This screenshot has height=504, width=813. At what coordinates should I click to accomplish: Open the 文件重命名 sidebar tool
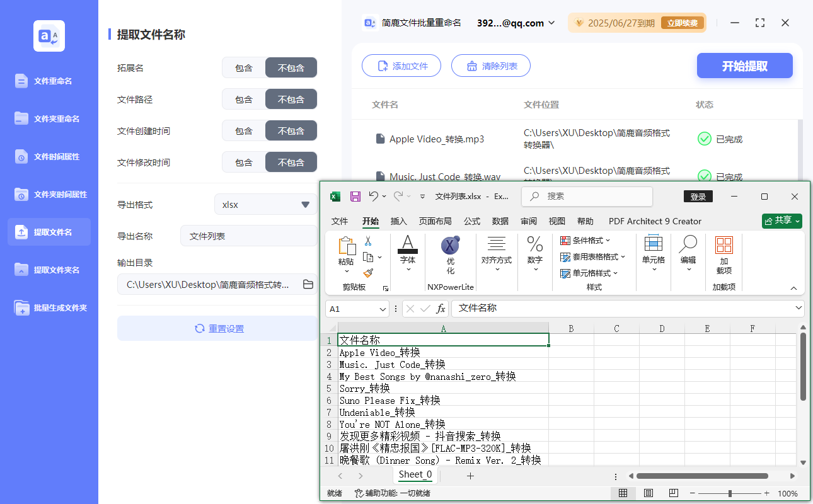pos(49,80)
